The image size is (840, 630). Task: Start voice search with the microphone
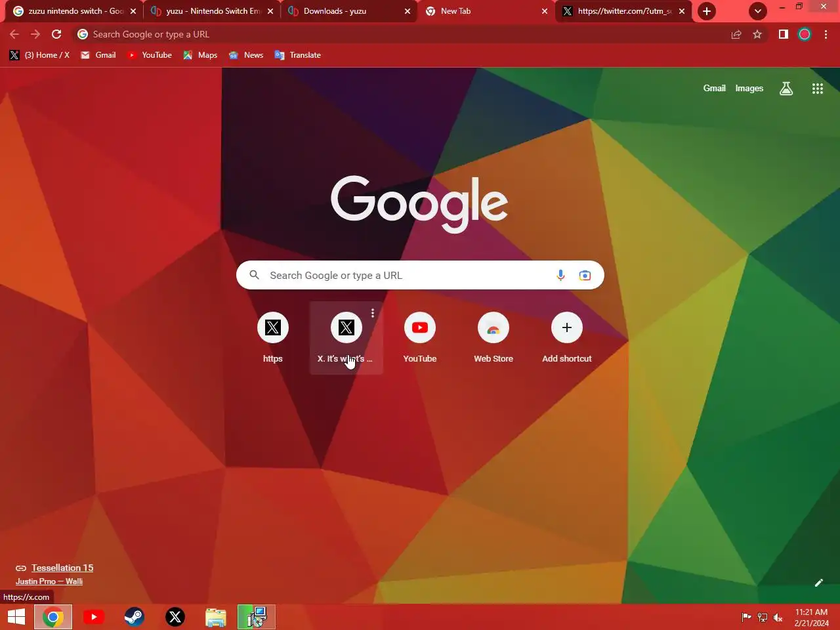tap(560, 276)
